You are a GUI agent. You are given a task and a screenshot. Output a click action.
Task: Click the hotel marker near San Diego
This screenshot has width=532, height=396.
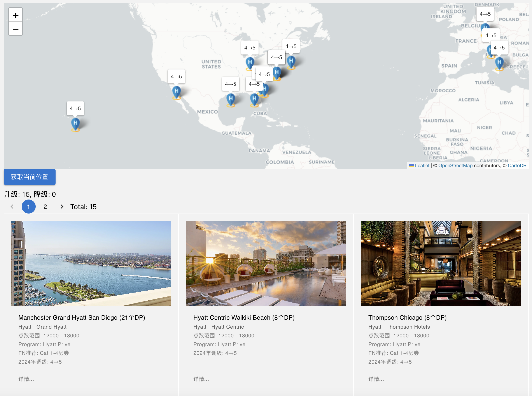coord(177,92)
